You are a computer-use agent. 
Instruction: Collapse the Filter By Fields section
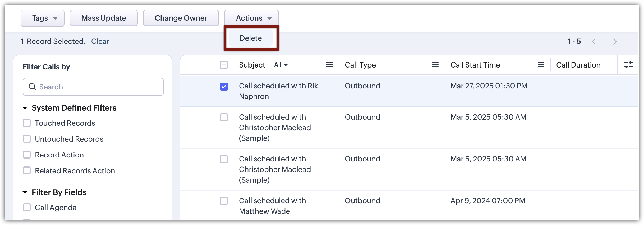click(x=25, y=192)
